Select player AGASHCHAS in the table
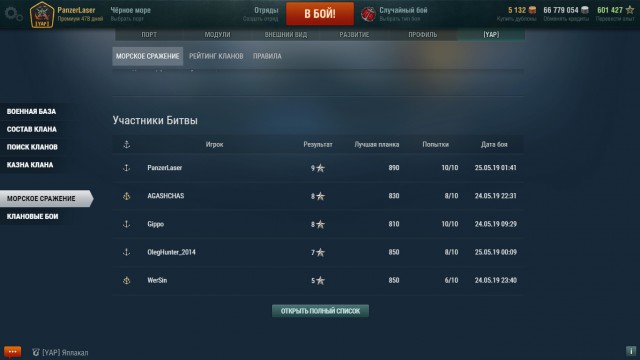 pyautogui.click(x=166, y=196)
